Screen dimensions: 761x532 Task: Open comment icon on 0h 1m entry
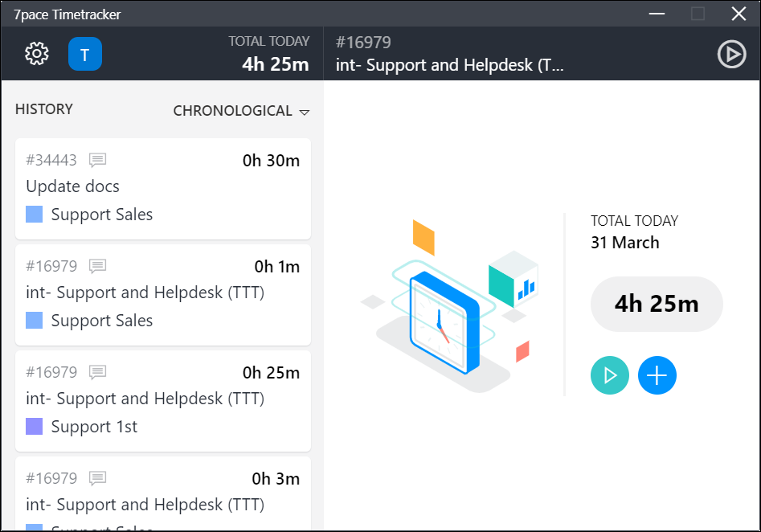[x=97, y=266]
